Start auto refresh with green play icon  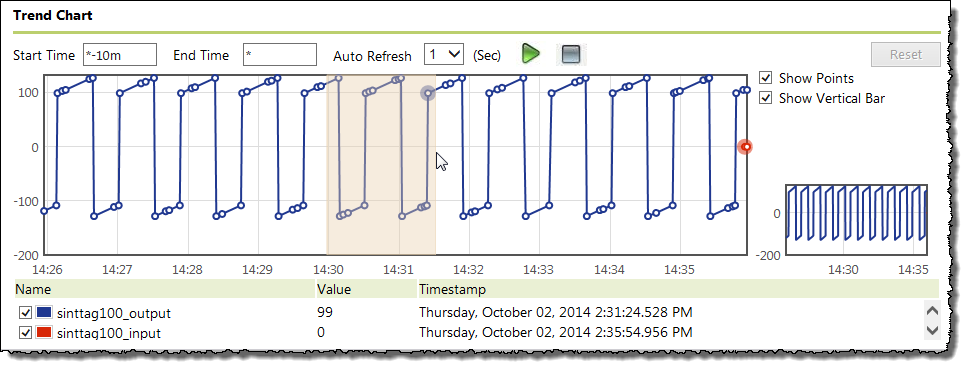pyautogui.click(x=530, y=54)
